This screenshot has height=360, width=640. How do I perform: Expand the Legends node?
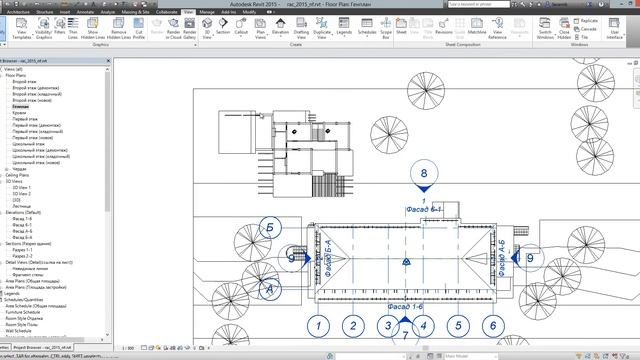pos(2,293)
